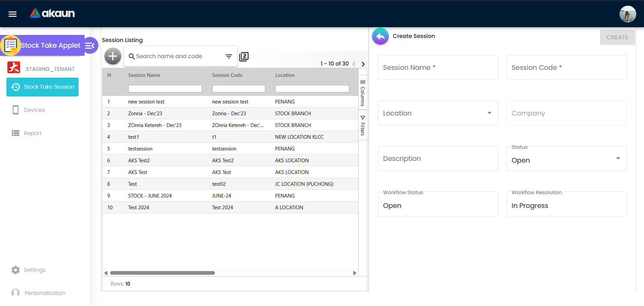
Task: Open the Columns panel on the table edge
Action: point(362,92)
